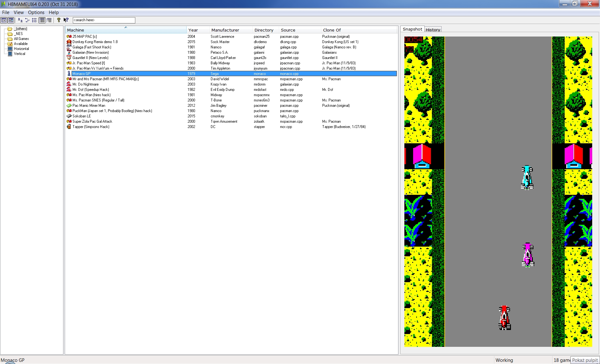Open the View menu

pyautogui.click(x=18, y=12)
